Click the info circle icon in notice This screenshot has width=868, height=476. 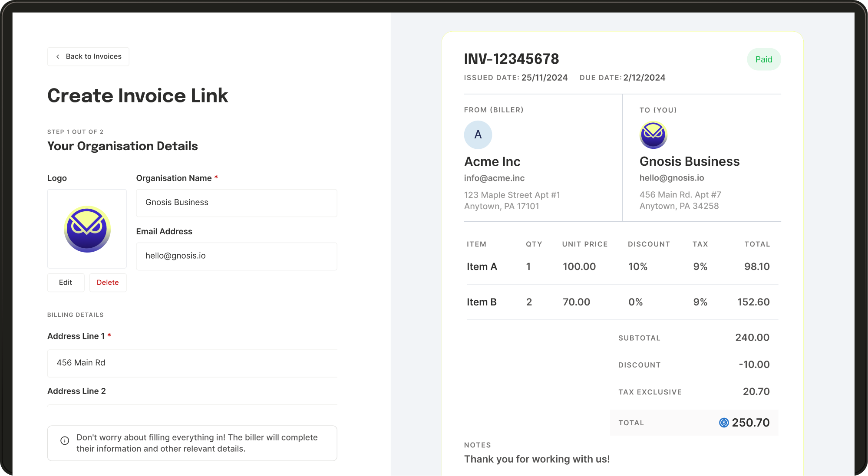coord(65,441)
